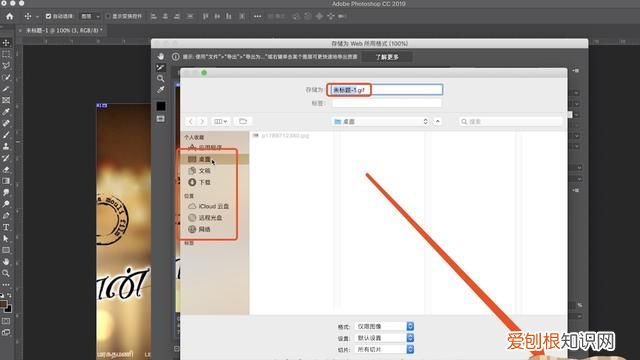Open the 设置 dropdown 默认设置
Viewport: 640px width, 360px height.
click(x=384, y=338)
